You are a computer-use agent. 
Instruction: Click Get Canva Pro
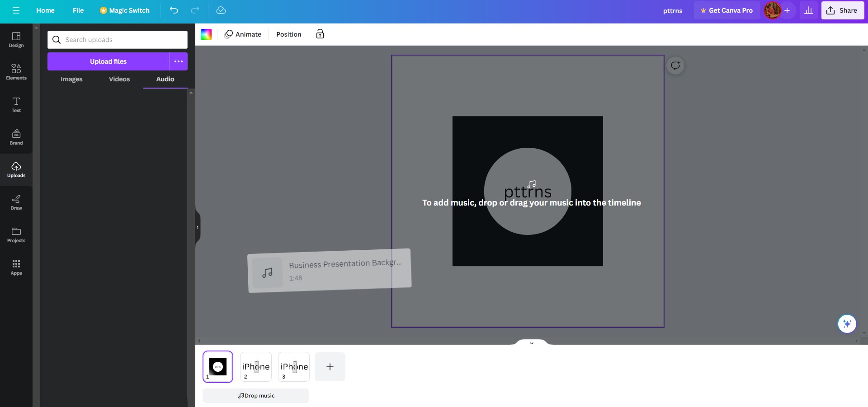[727, 10]
